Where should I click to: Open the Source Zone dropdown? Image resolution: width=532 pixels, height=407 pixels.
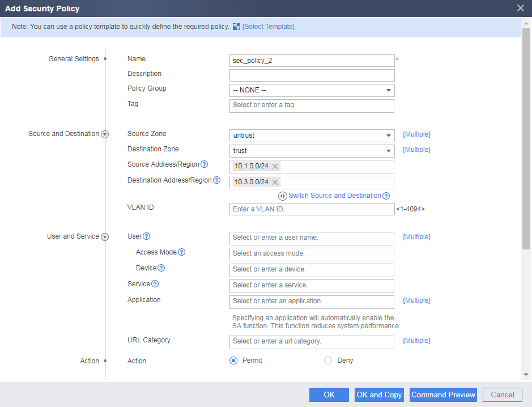312,135
